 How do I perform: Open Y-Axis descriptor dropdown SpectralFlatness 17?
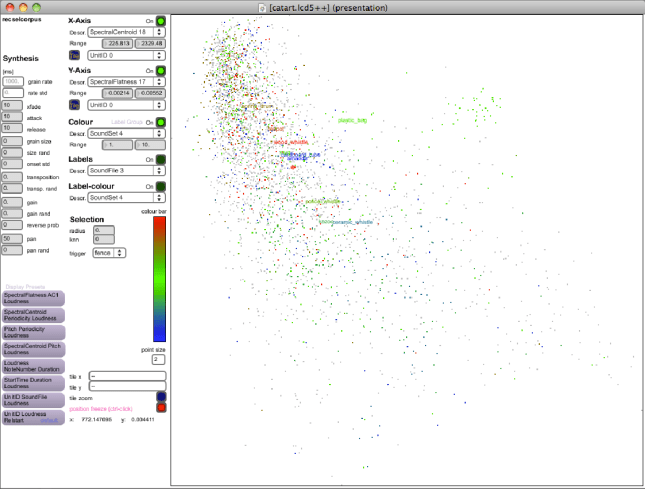coord(126,82)
